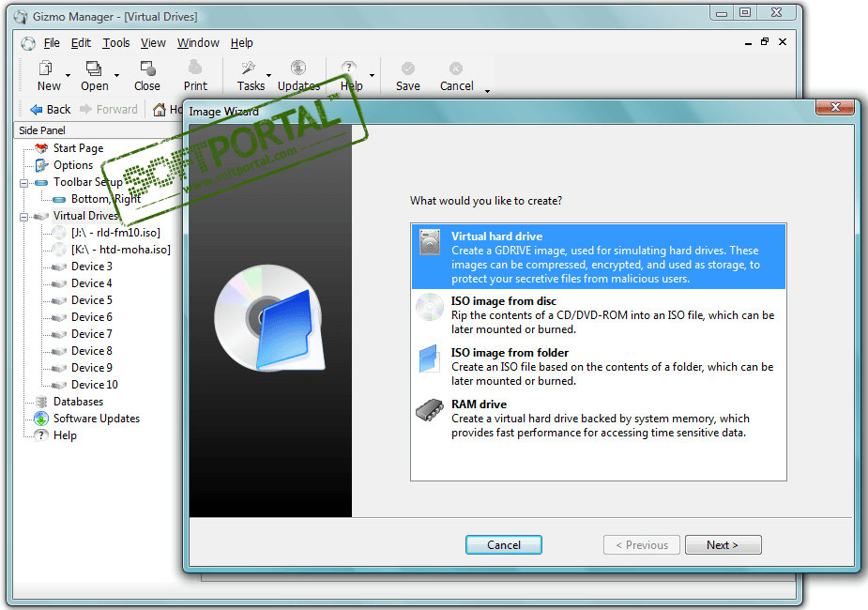868x610 pixels.
Task: Open the Tasks toolbar icon
Action: coord(248,69)
